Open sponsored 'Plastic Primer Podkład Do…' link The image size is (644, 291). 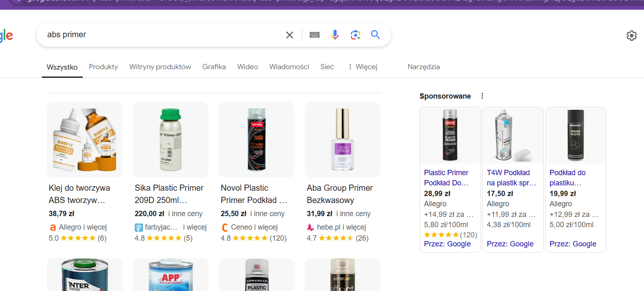(446, 178)
